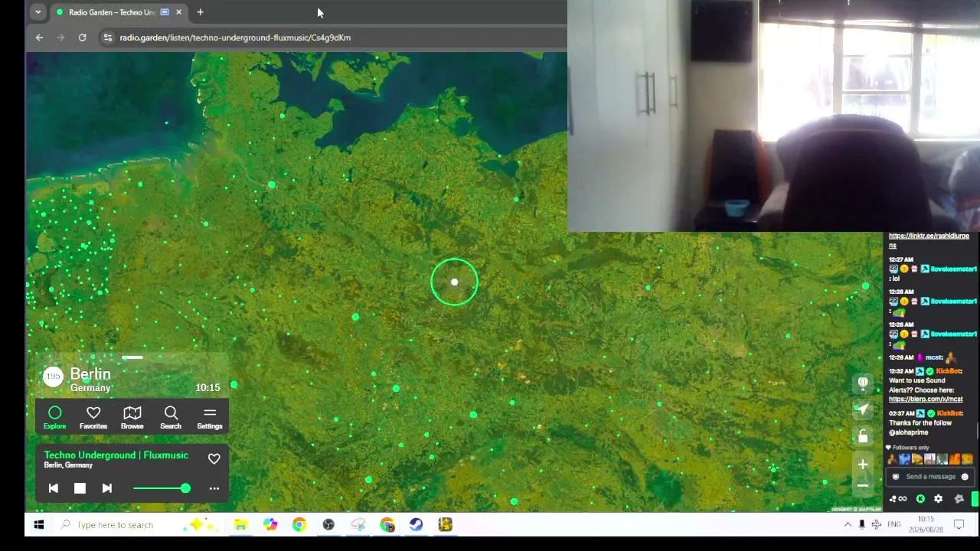Open the Browse section
The image size is (980, 551).
coord(132,418)
